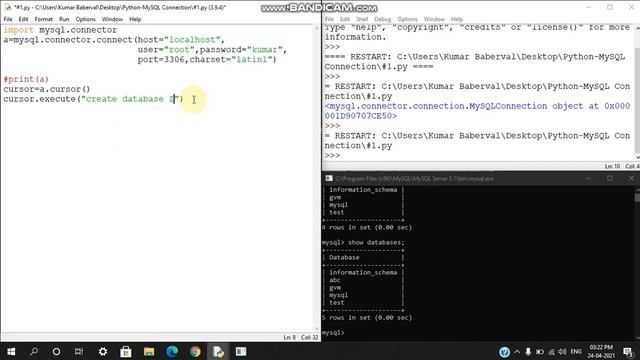Open Debug menu in the Python Shell window

point(382,19)
